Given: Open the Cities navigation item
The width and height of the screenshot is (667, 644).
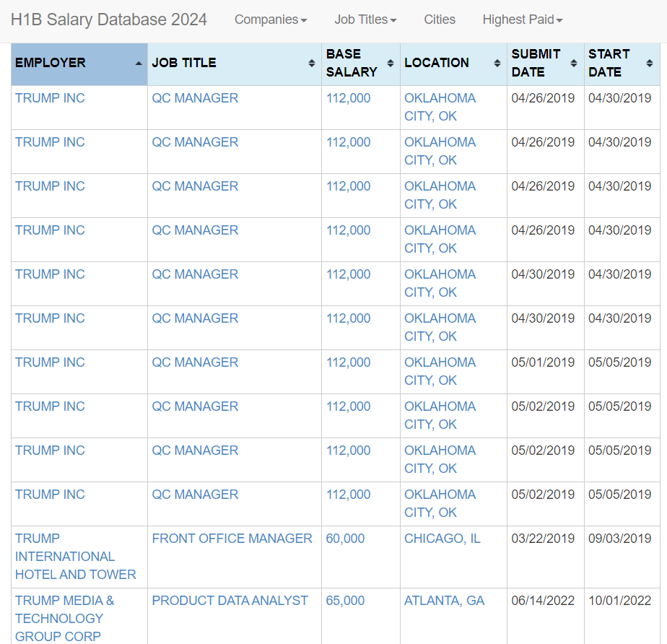Looking at the screenshot, I should click(x=440, y=19).
